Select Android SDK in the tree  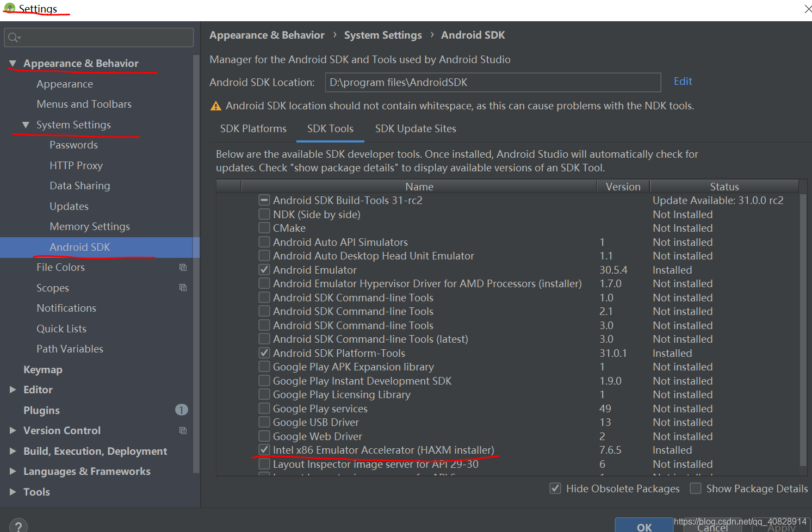coord(79,248)
